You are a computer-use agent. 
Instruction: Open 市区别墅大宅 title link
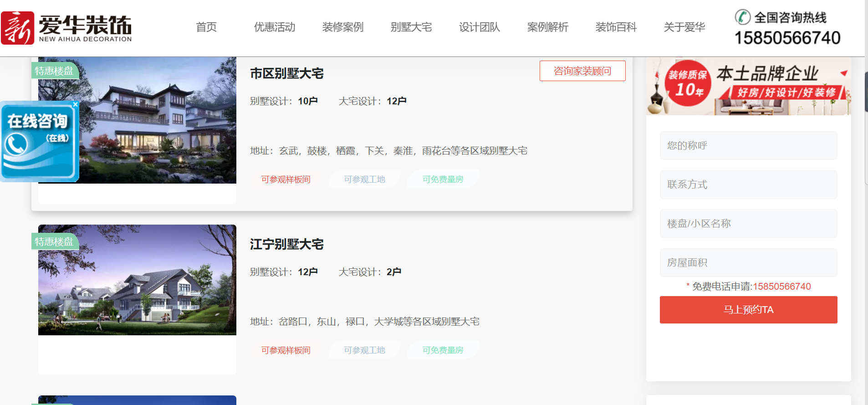click(287, 73)
